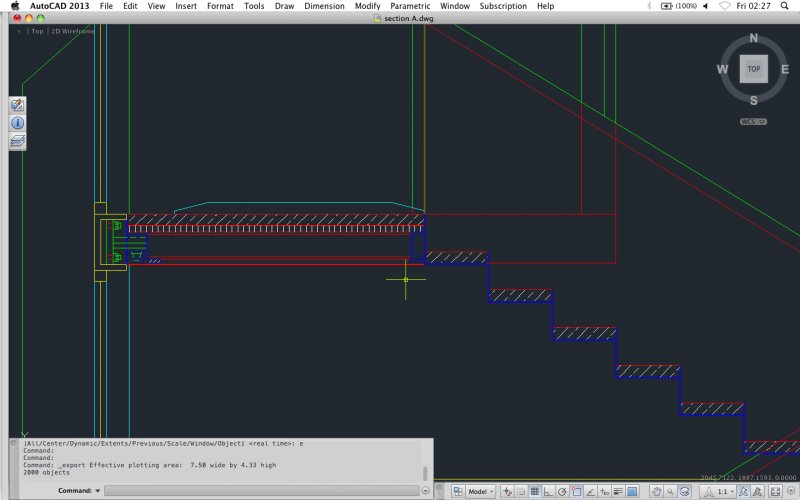The image size is (800, 500).
Task: Click the Zoom magnifier in status bar
Action: [x=670, y=491]
